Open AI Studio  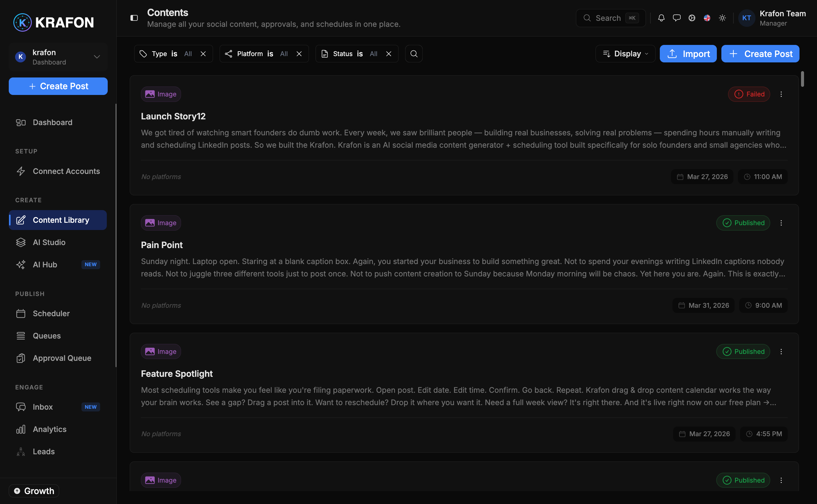(x=58, y=242)
